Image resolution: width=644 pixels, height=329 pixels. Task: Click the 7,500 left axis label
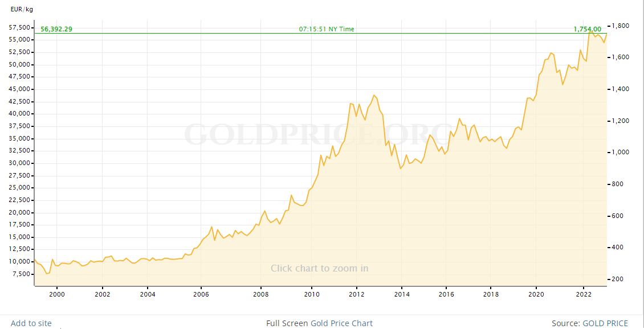22,274
